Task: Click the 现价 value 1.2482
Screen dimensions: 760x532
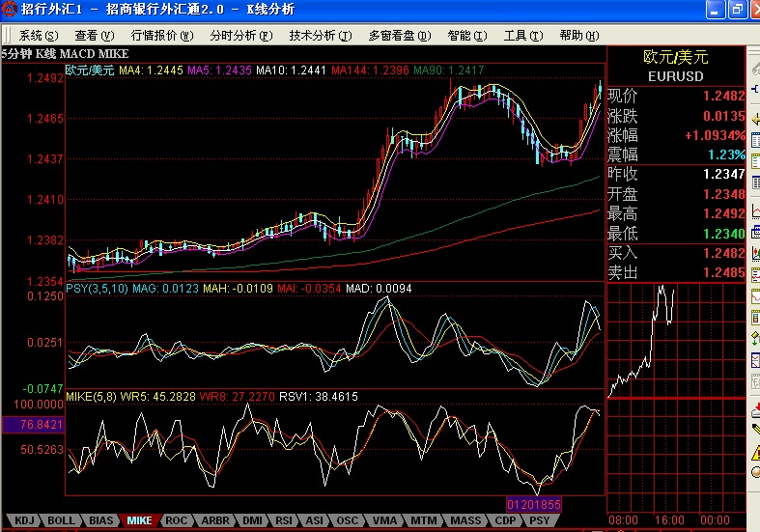Action: click(x=723, y=96)
